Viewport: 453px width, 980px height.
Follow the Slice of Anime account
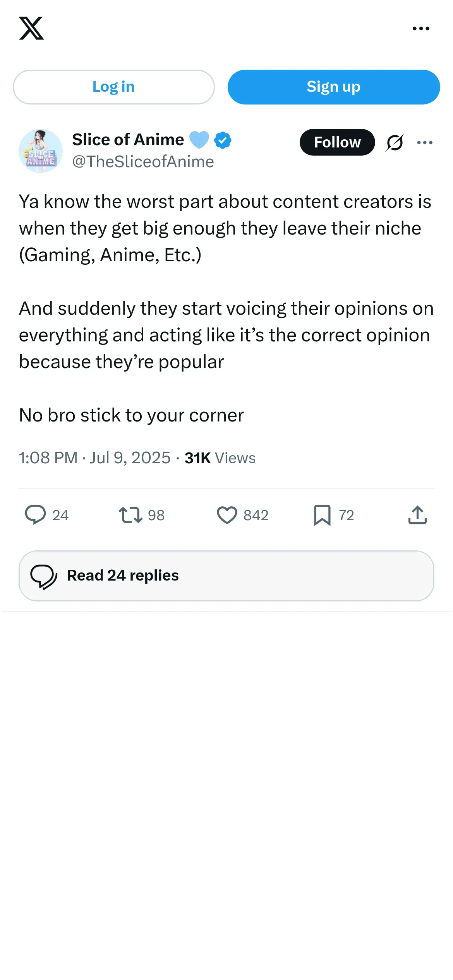pyautogui.click(x=337, y=142)
